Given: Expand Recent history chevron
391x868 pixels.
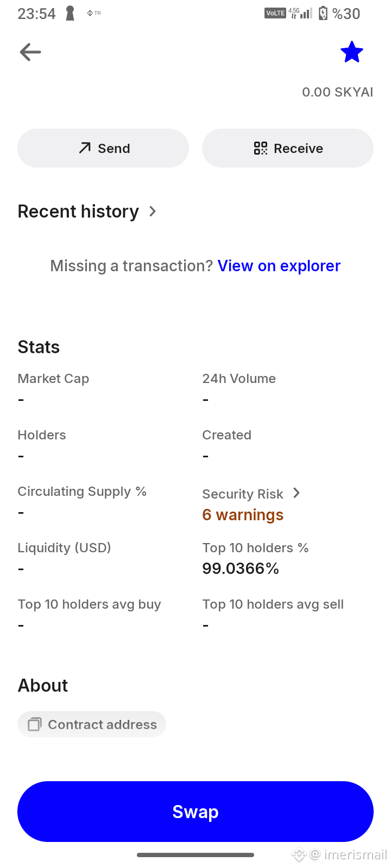Looking at the screenshot, I should coord(153,212).
